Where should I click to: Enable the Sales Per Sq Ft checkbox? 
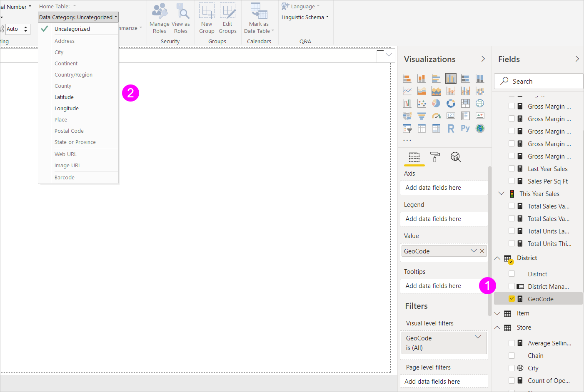pos(512,181)
